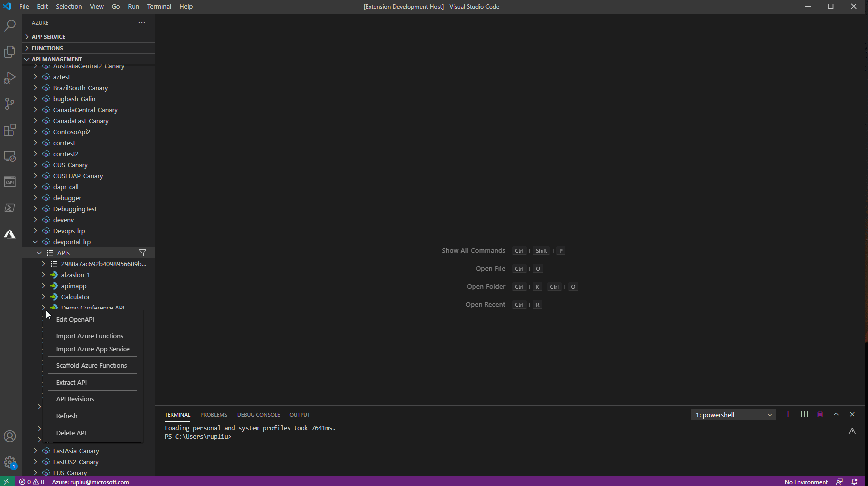Switch to the OUTPUT tab
This screenshot has width=868, height=486.
tap(300, 415)
